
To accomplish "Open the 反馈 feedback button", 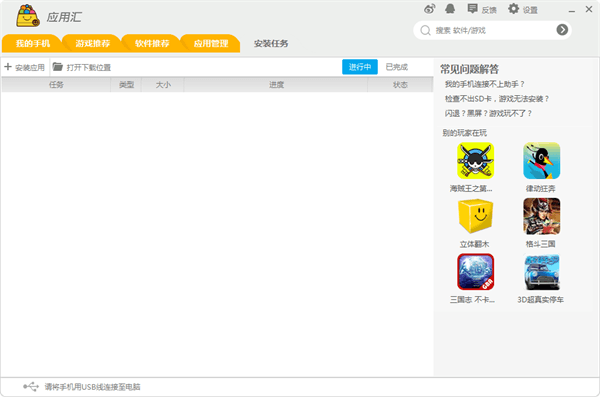I will coord(482,9).
